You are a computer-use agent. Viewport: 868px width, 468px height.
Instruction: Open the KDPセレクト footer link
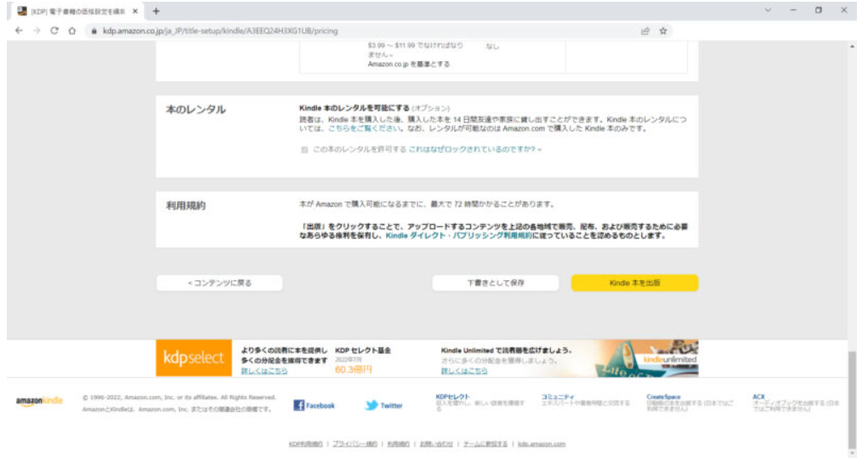(x=452, y=397)
